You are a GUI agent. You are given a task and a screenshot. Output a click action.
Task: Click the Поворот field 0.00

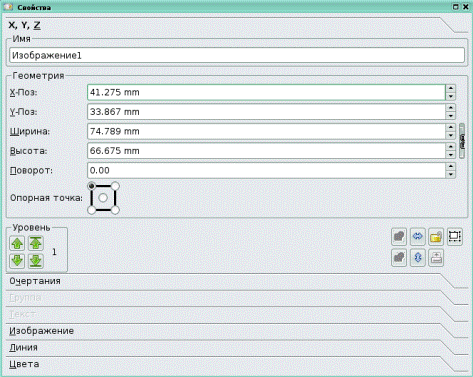point(266,170)
